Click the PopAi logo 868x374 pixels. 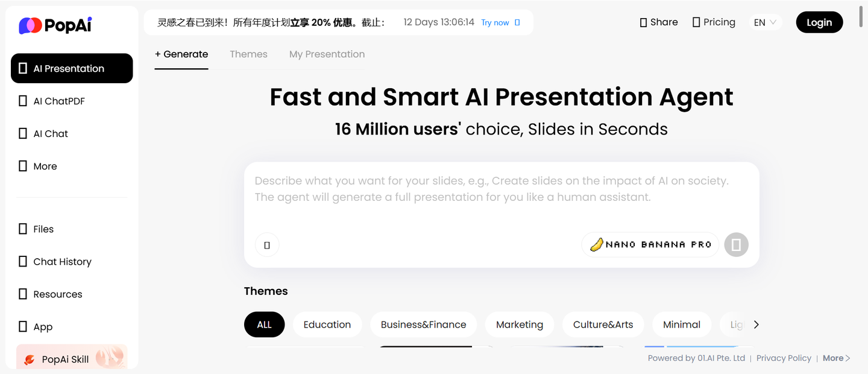tap(55, 25)
